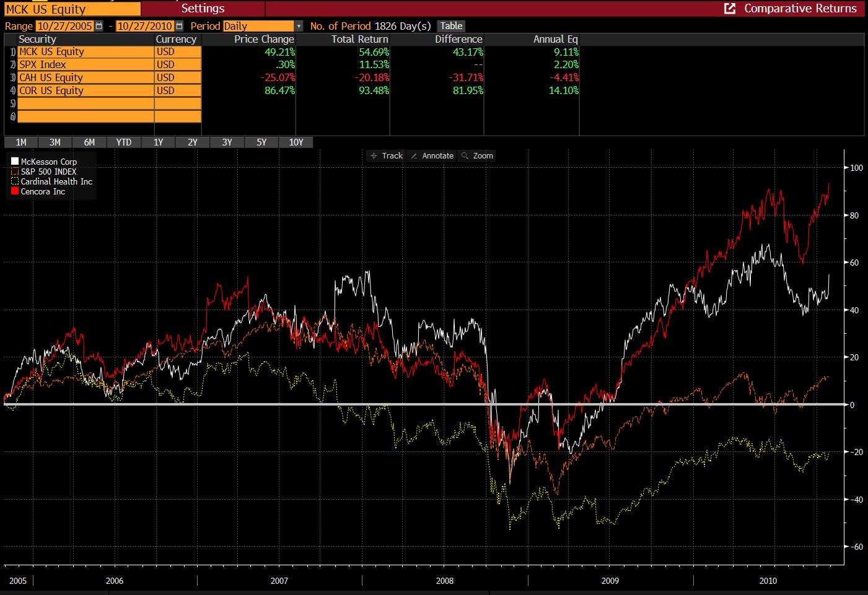The image size is (868, 595).
Task: Click the empty security field in row 6
Action: [x=85, y=116]
